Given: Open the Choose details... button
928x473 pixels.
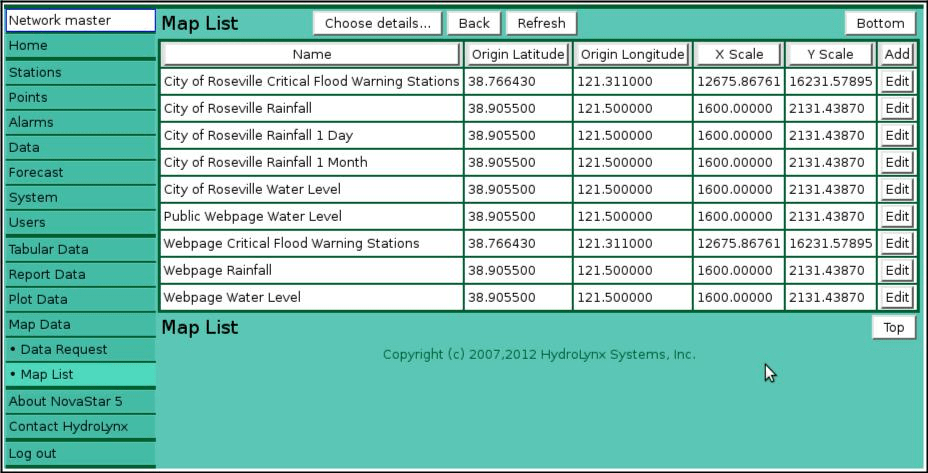Looking at the screenshot, I should 377,23.
